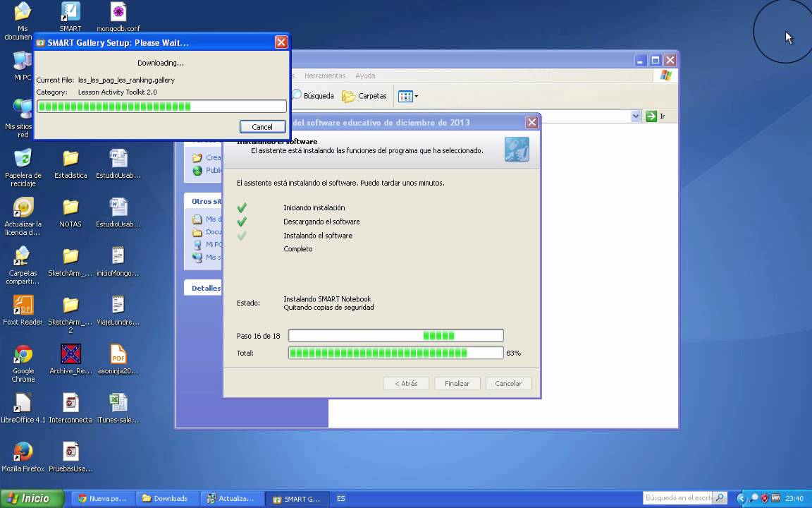This screenshot has width=812, height=508.
Task: Click the ES language indicator
Action: pyautogui.click(x=340, y=499)
